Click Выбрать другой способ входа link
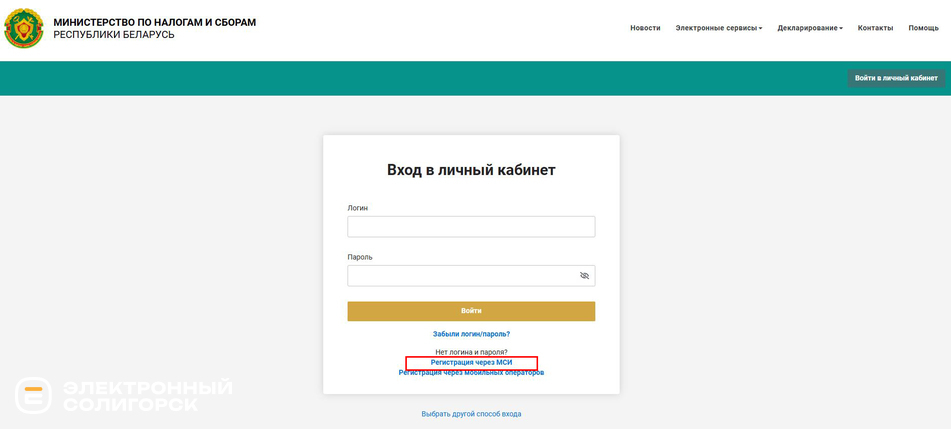The height and width of the screenshot is (429, 951). click(x=471, y=414)
